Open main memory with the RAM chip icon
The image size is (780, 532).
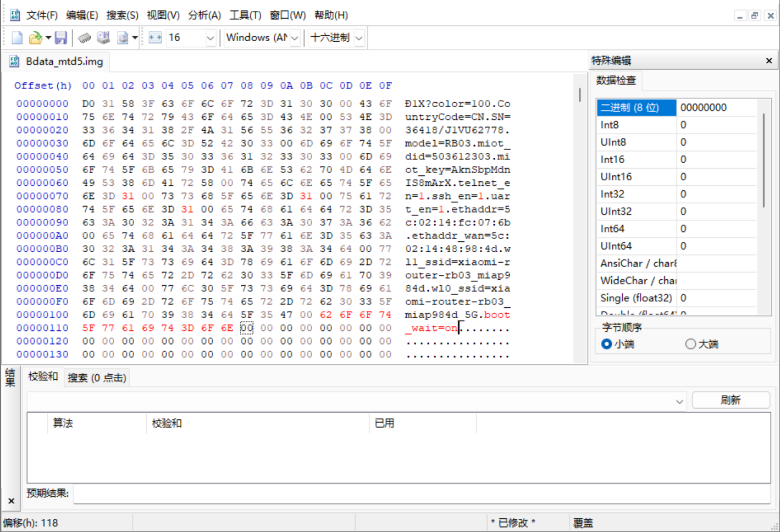(x=84, y=38)
